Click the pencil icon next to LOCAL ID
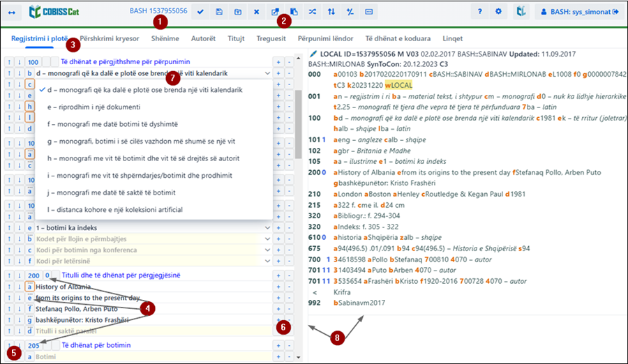Image resolution: width=628 pixels, height=364 pixels. (x=313, y=54)
